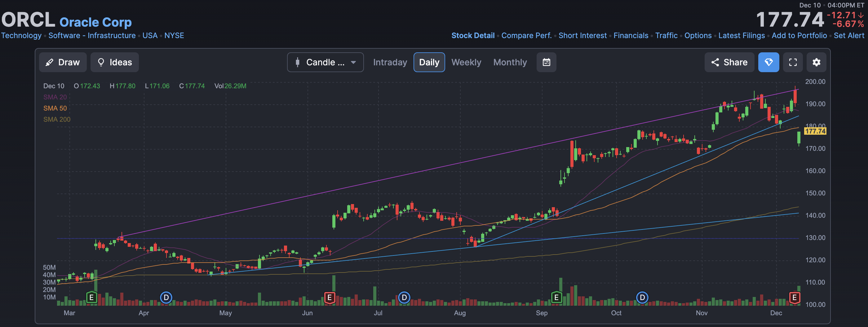This screenshot has width=868, height=327.
Task: Switch to the Monthly timeframe
Action: tap(510, 62)
